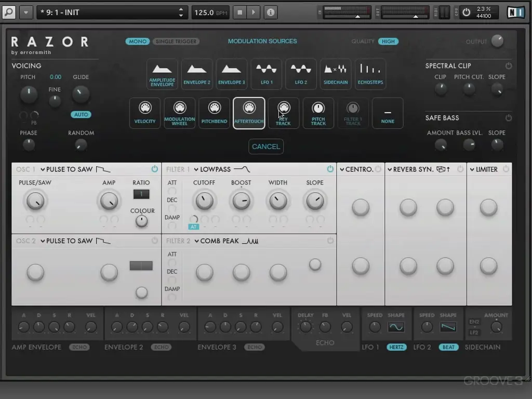
Task: Click the Sidechain Amount knob
Action: (x=496, y=327)
